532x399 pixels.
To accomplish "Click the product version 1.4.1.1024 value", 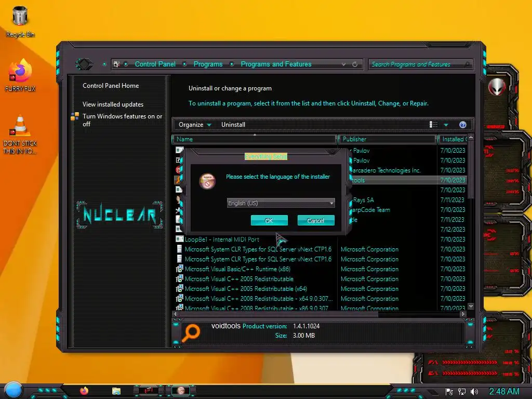I will [x=306, y=326].
